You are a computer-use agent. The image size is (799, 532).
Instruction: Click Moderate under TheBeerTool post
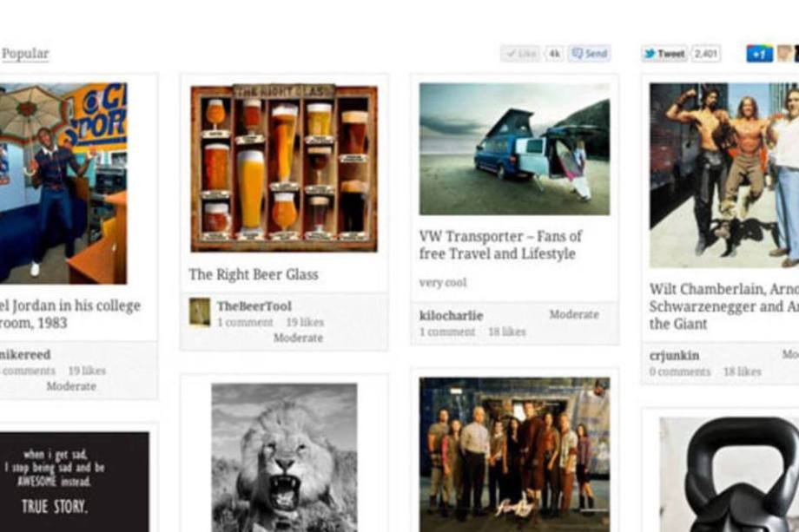pos(298,338)
